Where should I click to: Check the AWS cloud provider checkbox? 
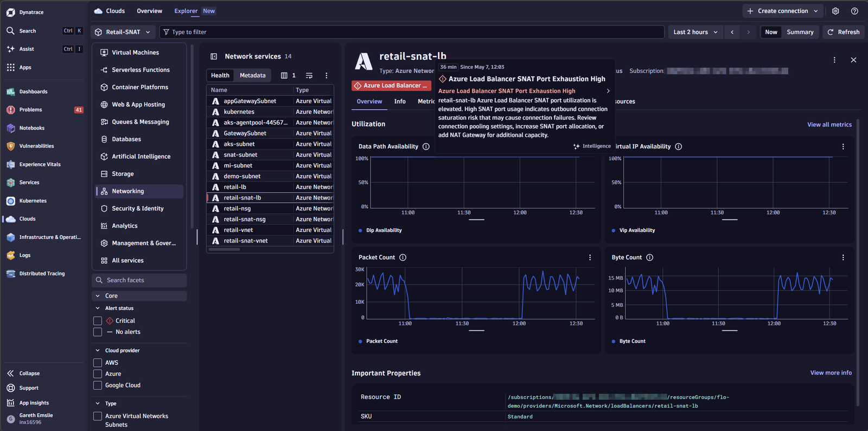[98, 363]
